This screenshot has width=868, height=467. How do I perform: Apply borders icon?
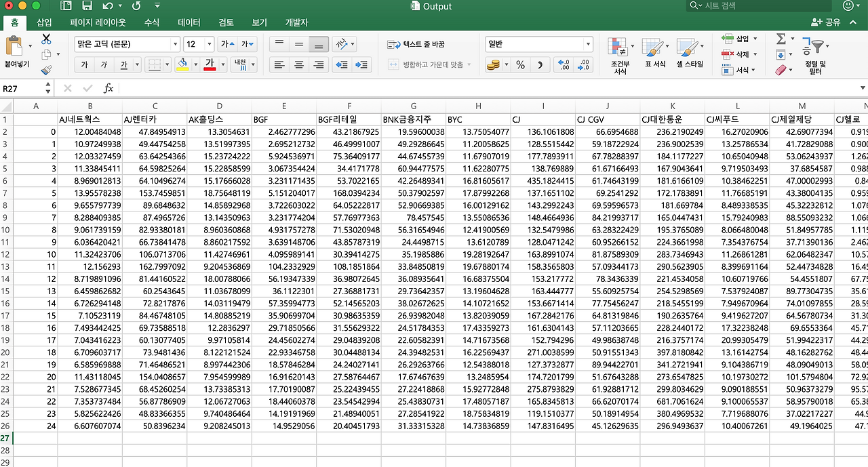(154, 64)
